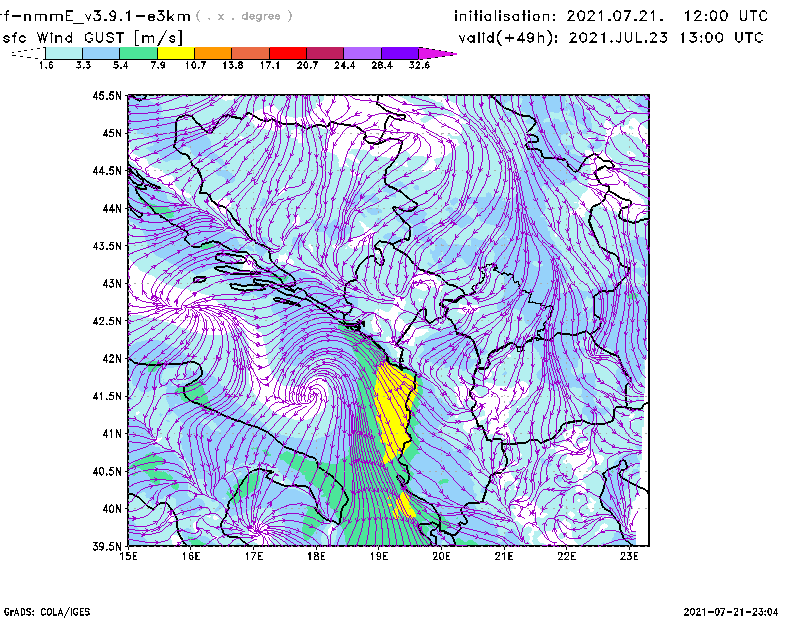Click the '45.5N' latitude axis label
Screen dimensions: 800x618
tap(107, 95)
